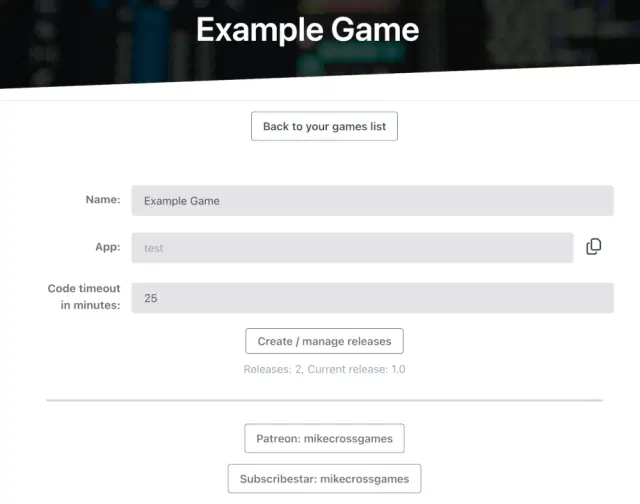This screenshot has width=640, height=504.
Task: Click the App input field
Action: [352, 248]
